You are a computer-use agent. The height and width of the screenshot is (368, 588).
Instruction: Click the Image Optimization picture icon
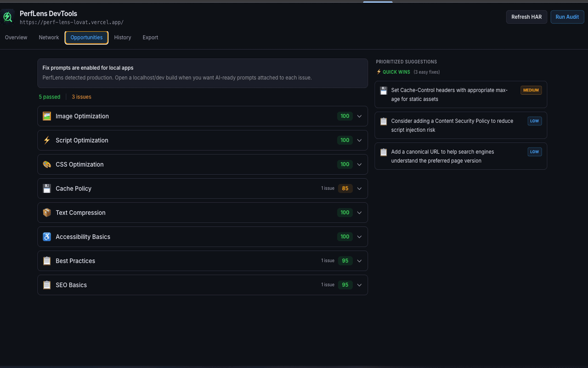click(47, 116)
